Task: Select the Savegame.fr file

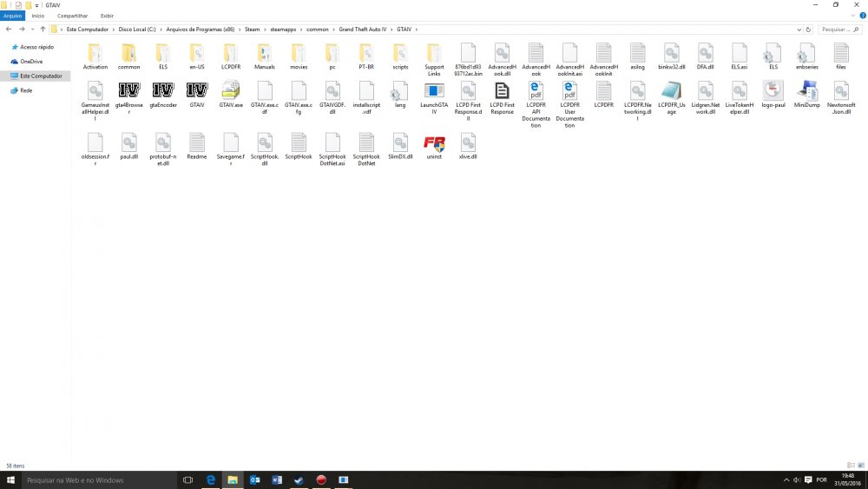Action: click(x=231, y=149)
